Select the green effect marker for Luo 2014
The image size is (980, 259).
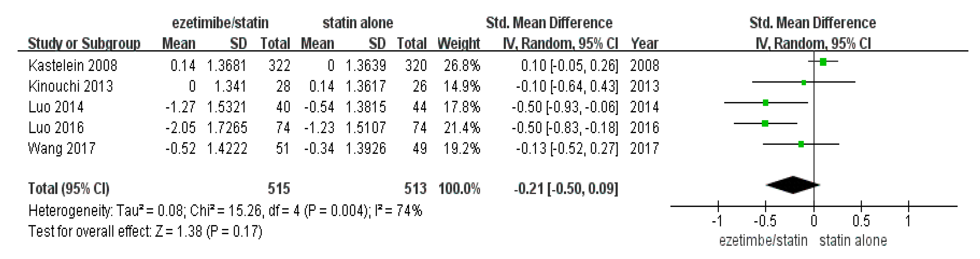pos(765,103)
